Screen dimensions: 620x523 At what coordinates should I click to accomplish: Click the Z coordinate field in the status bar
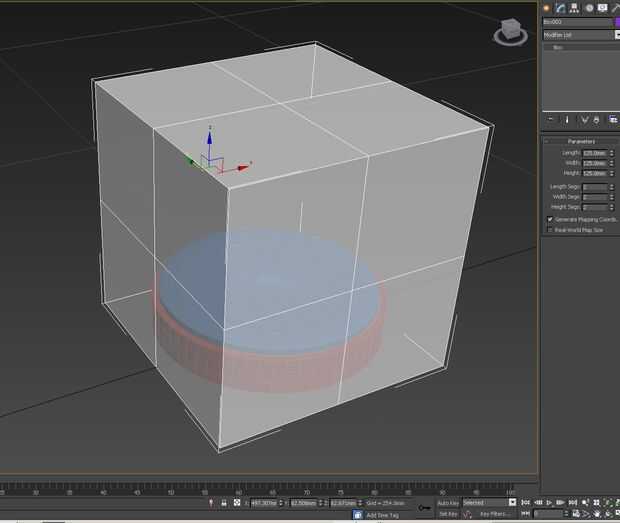pyautogui.click(x=343, y=503)
